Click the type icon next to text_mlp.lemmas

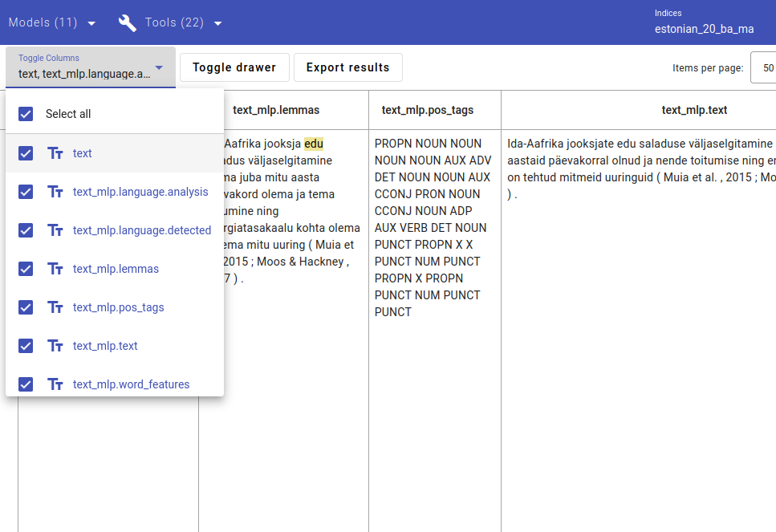(x=55, y=270)
